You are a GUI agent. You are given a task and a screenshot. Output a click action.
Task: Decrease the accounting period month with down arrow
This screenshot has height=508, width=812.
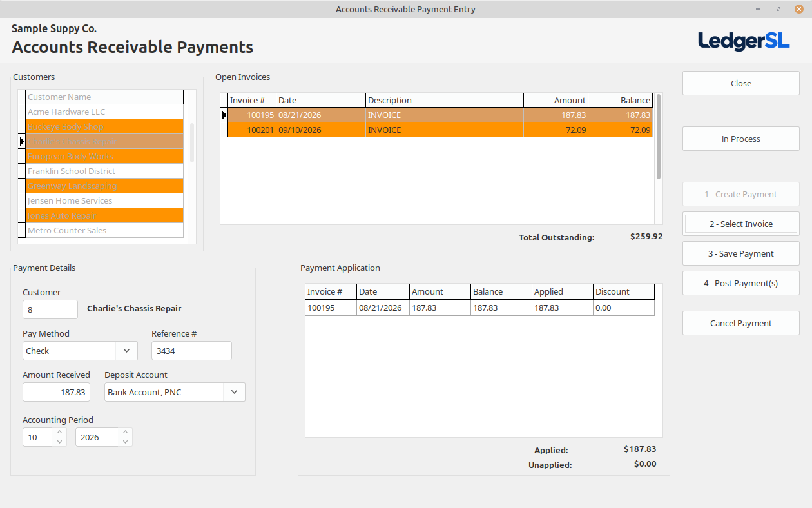[60, 442]
